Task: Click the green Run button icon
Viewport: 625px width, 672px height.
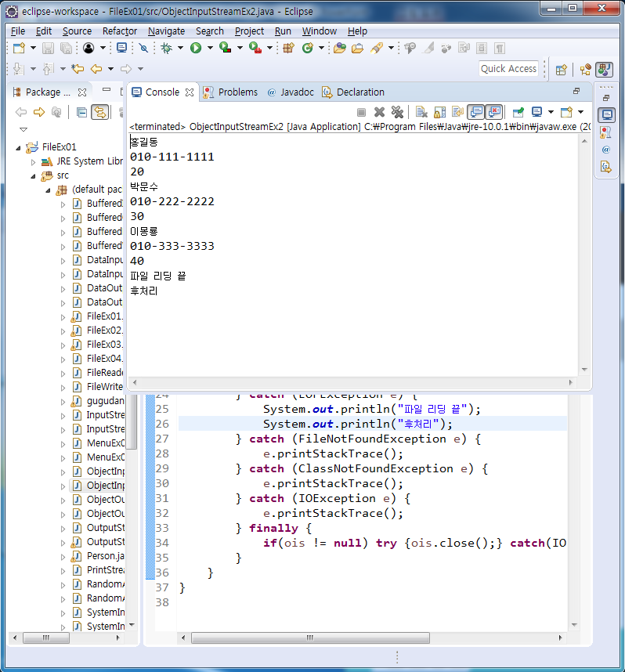Action: point(196,48)
